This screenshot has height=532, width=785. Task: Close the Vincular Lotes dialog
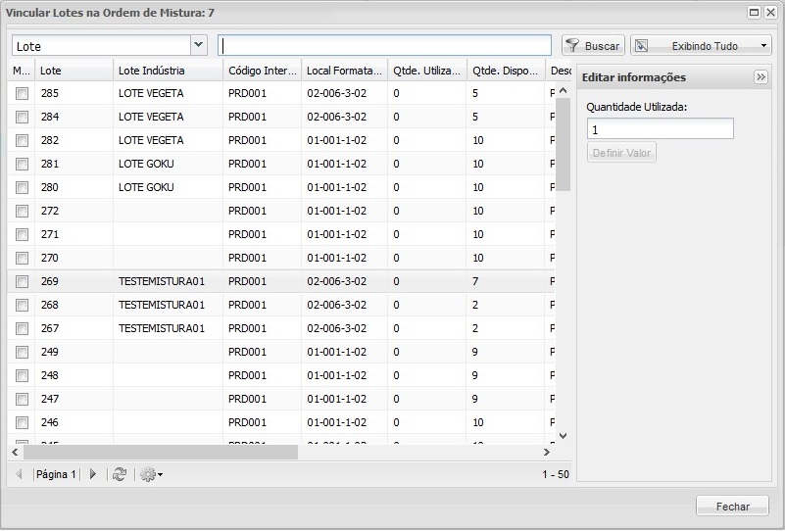pyautogui.click(x=770, y=12)
